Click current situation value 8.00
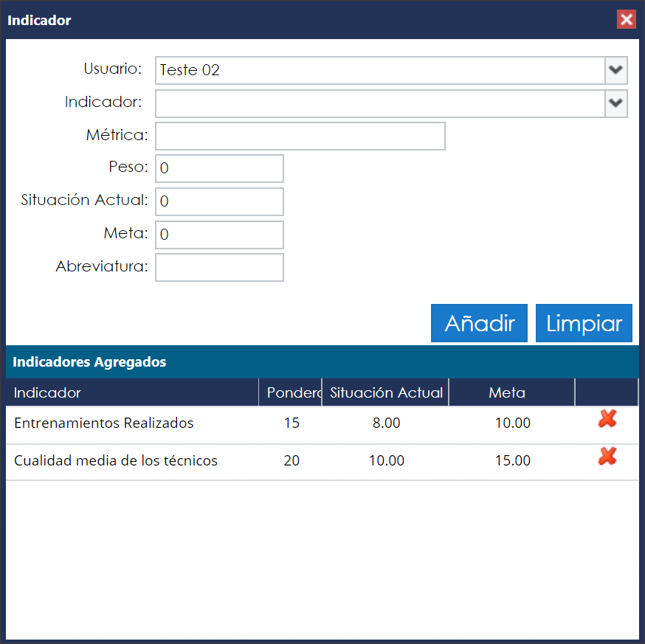This screenshot has width=645, height=644. tap(386, 423)
